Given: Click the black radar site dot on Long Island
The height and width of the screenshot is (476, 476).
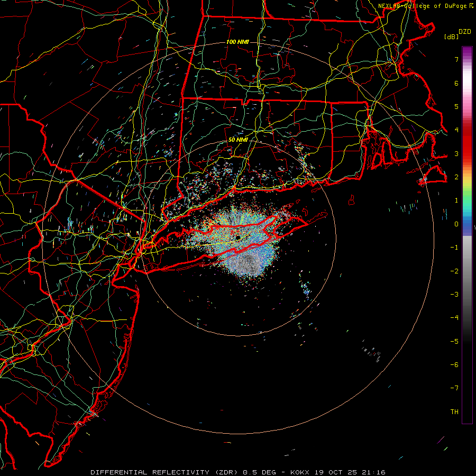Looking at the screenshot, I should [237, 237].
